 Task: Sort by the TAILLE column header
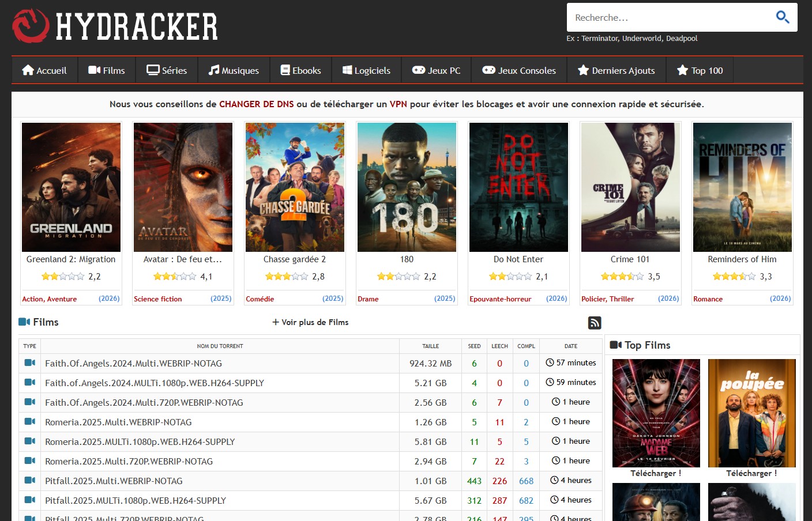431,346
